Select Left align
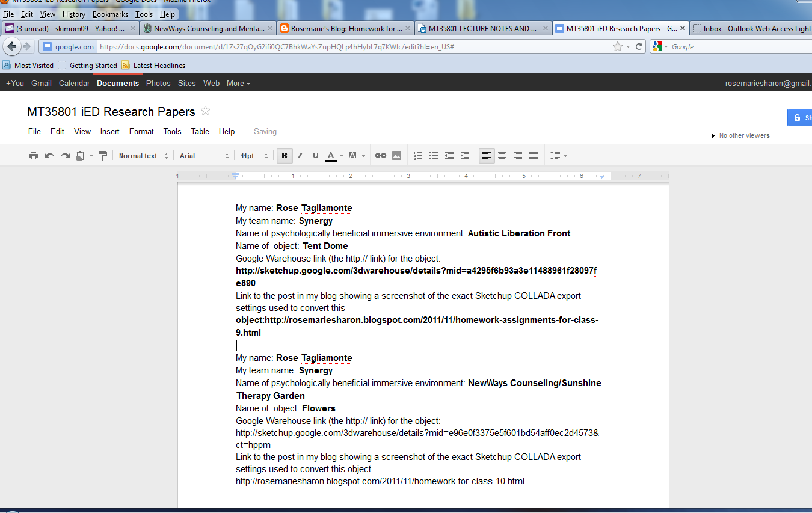The image size is (812, 513). point(487,156)
